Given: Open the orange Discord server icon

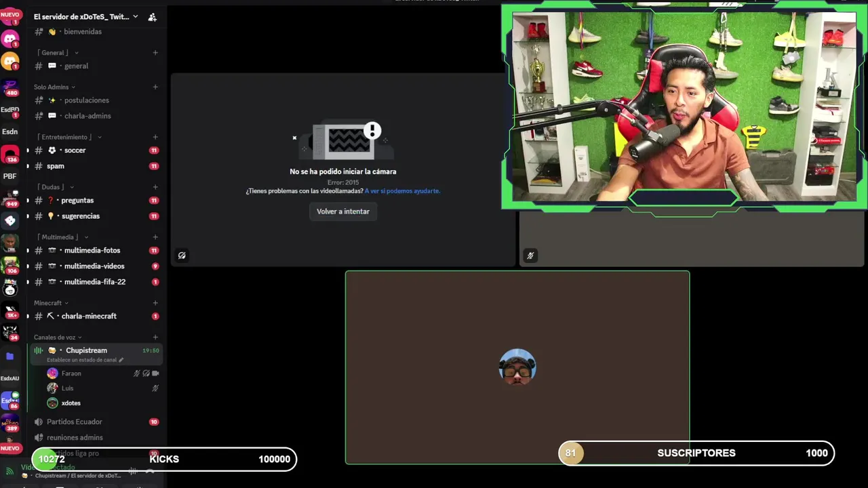Looking at the screenshot, I should (x=10, y=62).
